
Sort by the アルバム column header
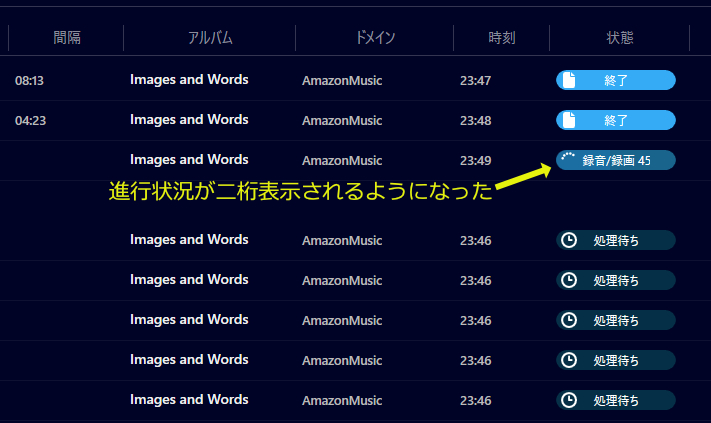point(210,38)
